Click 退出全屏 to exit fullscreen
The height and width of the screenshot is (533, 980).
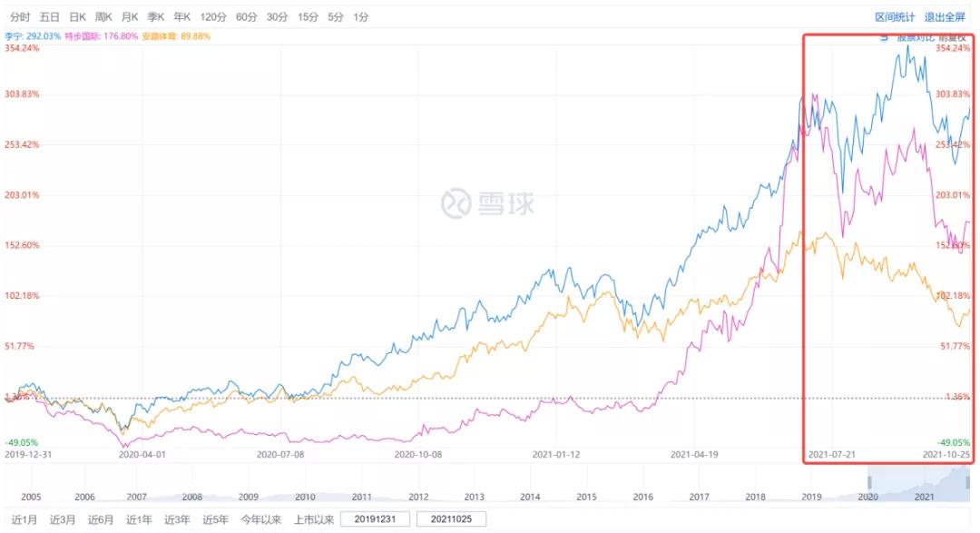(x=946, y=16)
